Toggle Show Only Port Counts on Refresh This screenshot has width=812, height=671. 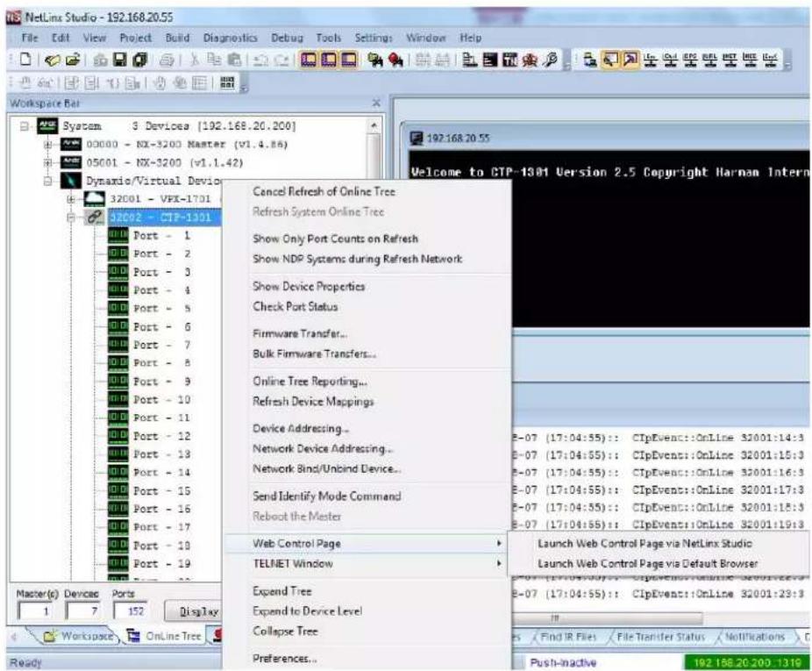click(335, 239)
